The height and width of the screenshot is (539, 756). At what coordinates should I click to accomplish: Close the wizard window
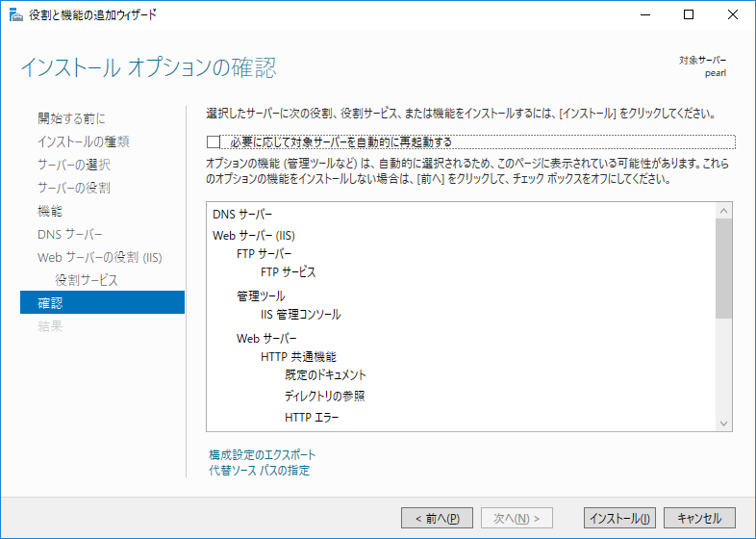[733, 15]
